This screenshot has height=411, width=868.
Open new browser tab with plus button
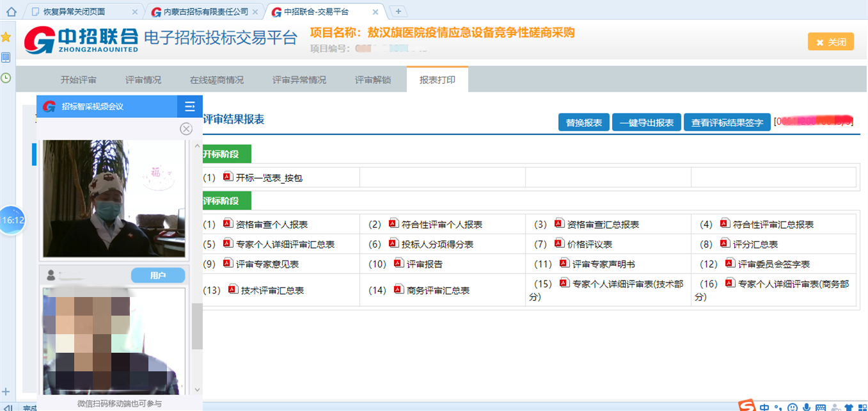pos(398,12)
